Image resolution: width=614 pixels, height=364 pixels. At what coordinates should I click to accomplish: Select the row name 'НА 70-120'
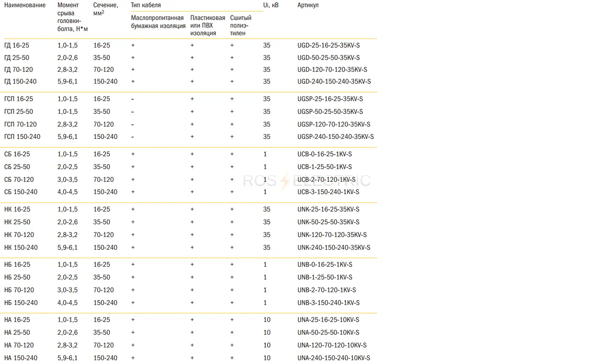tap(19, 345)
